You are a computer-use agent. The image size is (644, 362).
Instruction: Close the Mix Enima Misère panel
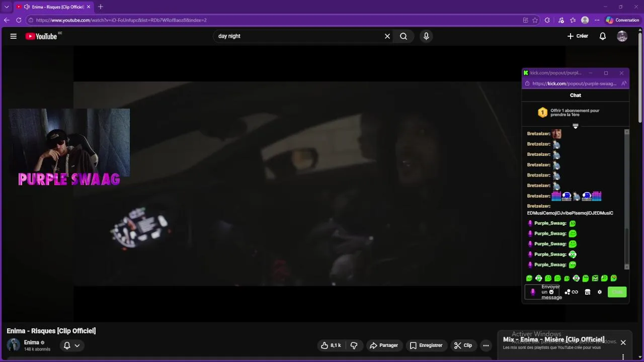[x=623, y=342]
